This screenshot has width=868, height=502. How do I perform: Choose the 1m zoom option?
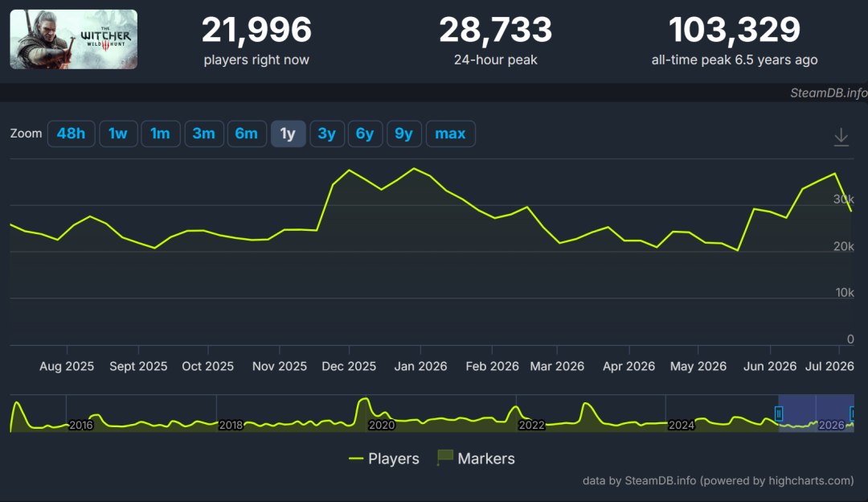pyautogui.click(x=161, y=134)
